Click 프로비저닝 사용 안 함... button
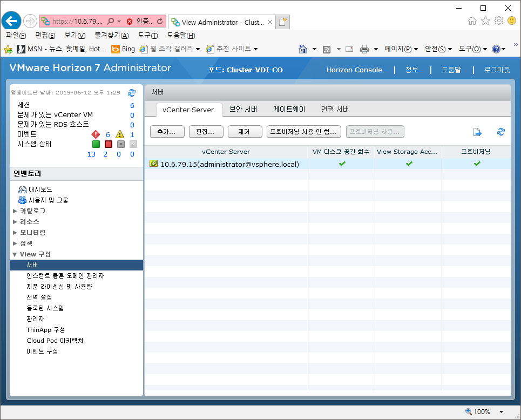Image resolution: width=521 pixels, height=420 pixels. pos(304,132)
